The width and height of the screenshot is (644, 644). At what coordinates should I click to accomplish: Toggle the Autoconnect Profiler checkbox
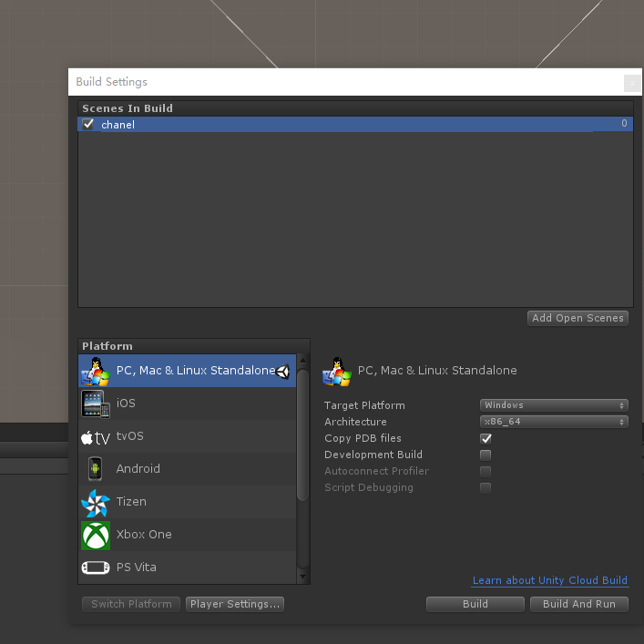[486, 472]
